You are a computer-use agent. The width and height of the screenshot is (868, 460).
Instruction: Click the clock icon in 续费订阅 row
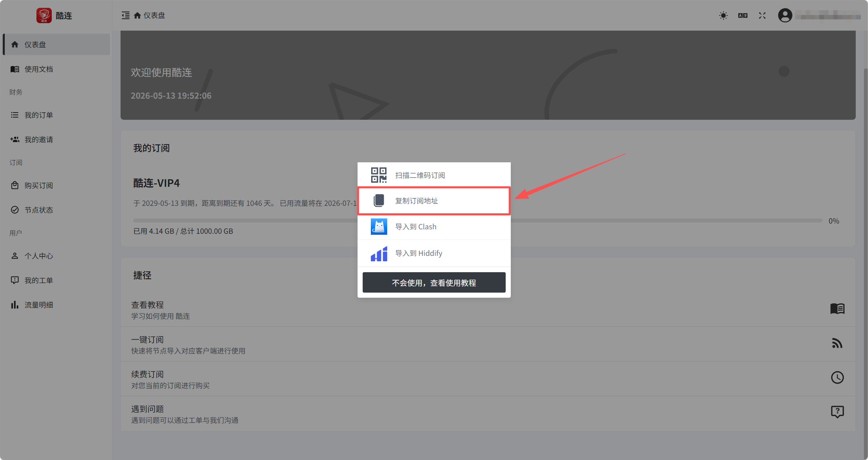coord(837,377)
